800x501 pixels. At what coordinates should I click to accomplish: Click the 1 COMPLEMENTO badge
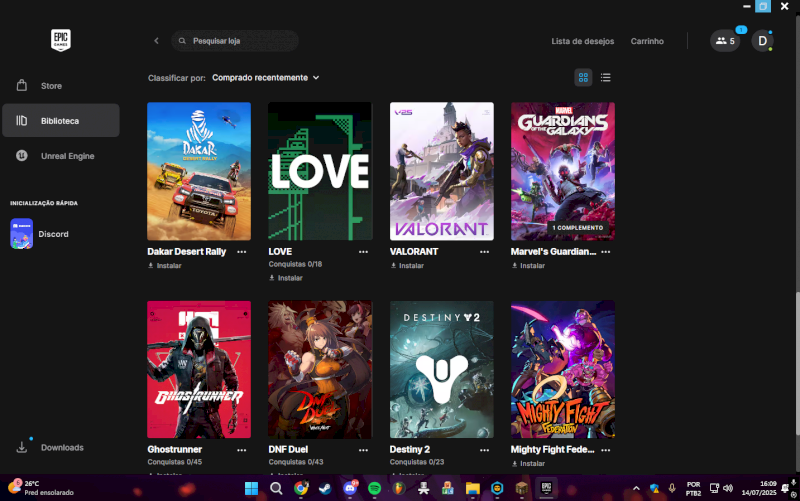pos(578,228)
